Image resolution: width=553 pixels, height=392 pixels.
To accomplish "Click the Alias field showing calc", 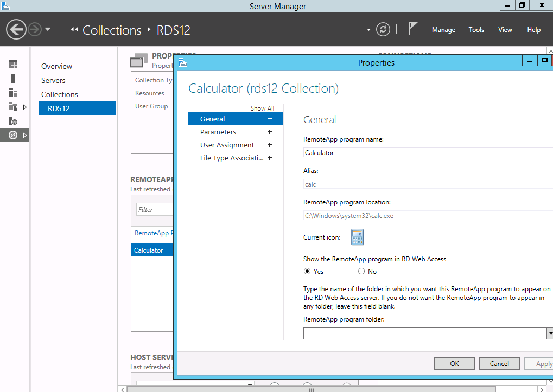I will click(x=428, y=184).
